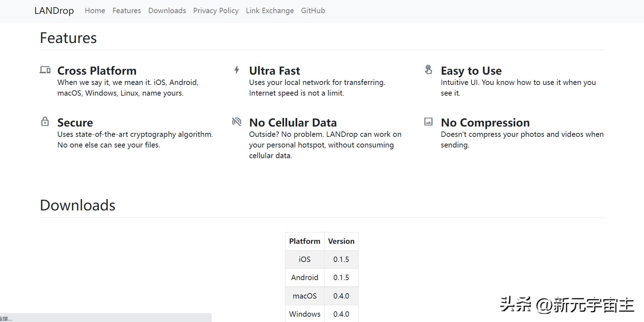This screenshot has height=322, width=644.
Task: Click the No Cellular Data icon
Action: tap(236, 122)
